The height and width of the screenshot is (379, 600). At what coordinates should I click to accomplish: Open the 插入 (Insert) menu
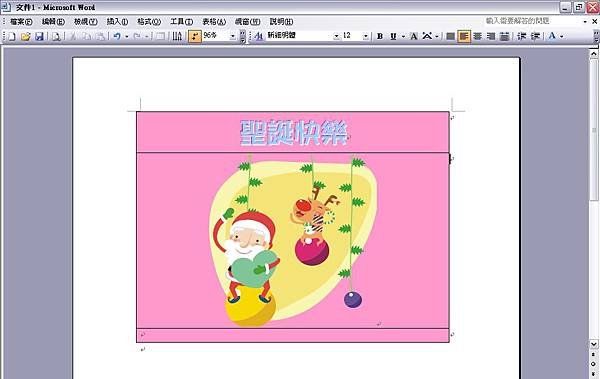coord(117,22)
